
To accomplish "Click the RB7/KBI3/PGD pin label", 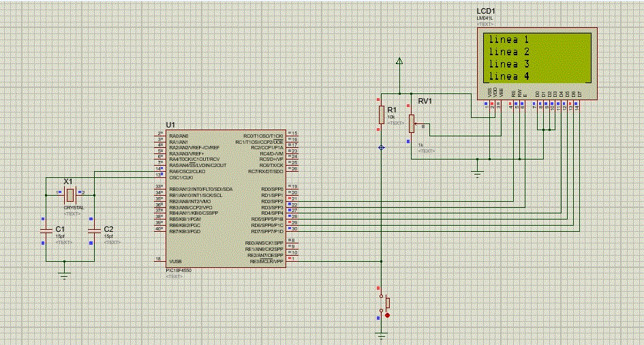I will [x=185, y=231].
